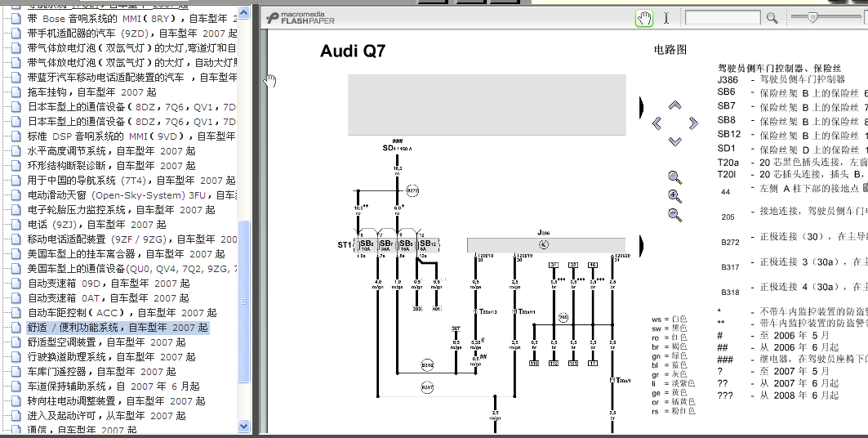This screenshot has width=868, height=438.
Task: Click the page icon beside '车库门遥控器'
Action: click(16, 372)
